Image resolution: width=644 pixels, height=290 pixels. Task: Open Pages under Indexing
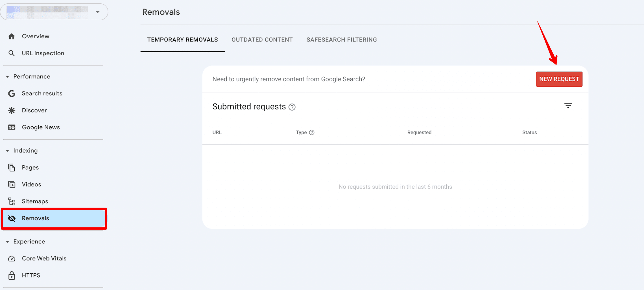click(30, 168)
